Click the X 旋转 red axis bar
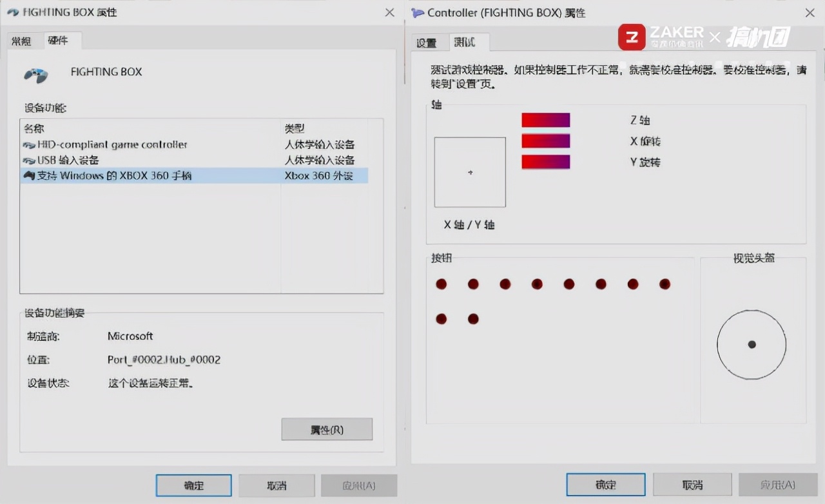Image resolution: width=825 pixels, height=504 pixels. (546, 141)
